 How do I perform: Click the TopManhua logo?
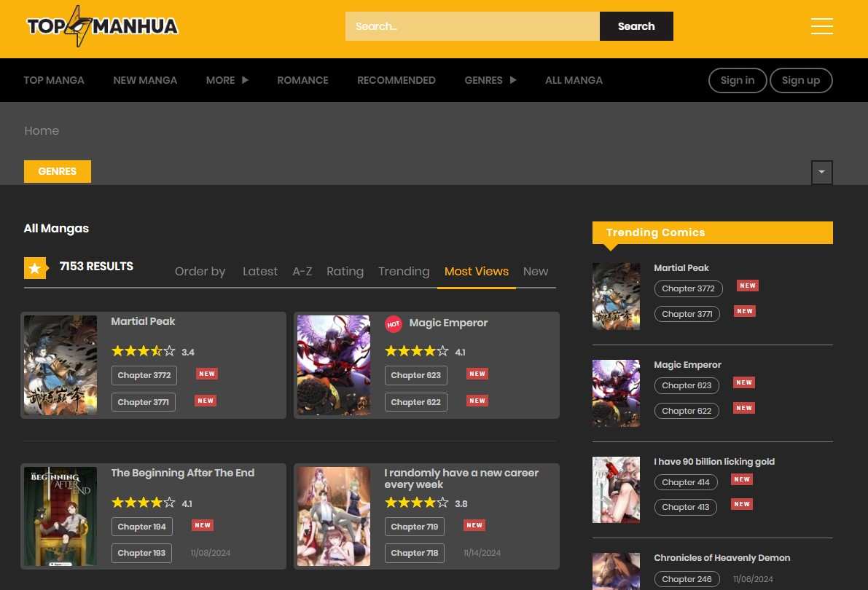click(x=103, y=26)
